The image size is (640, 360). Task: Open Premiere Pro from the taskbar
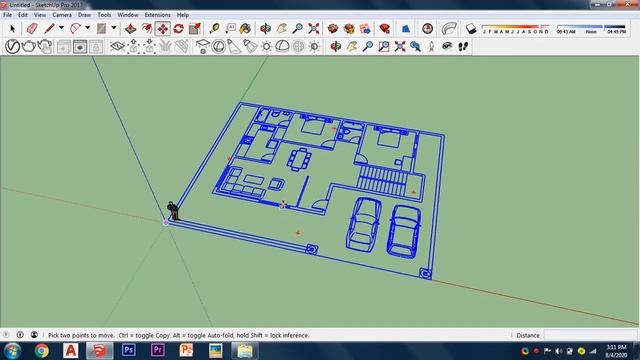tap(158, 350)
